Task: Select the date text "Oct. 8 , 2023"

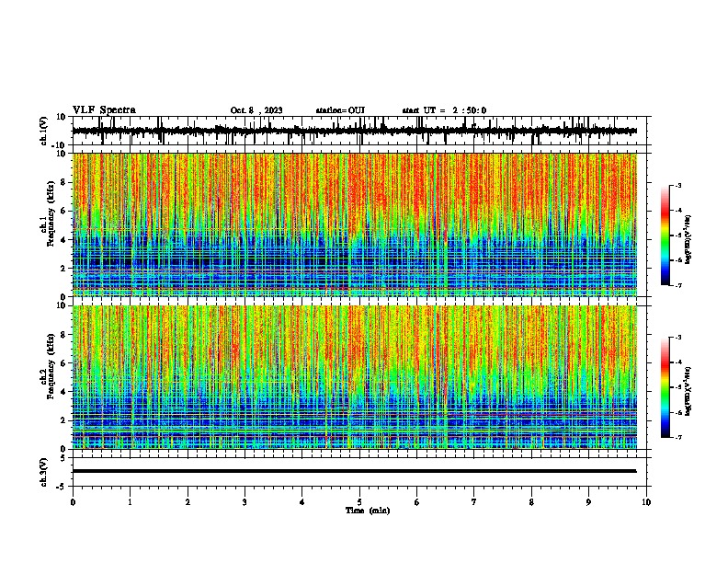Action: 256,110
